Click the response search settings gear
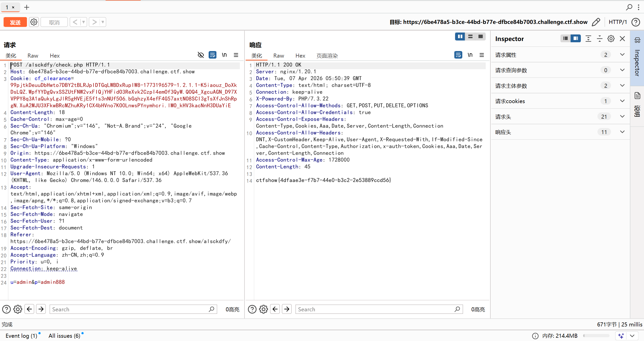644x341 pixels. [263, 309]
